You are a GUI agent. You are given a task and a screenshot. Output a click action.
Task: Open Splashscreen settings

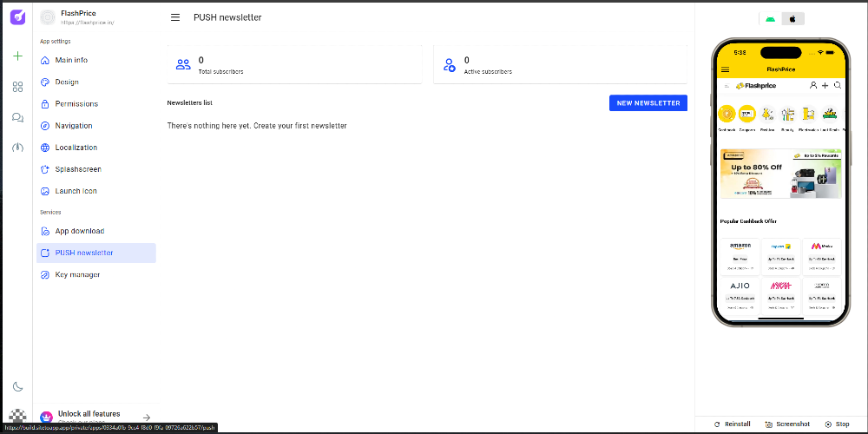click(x=96, y=169)
